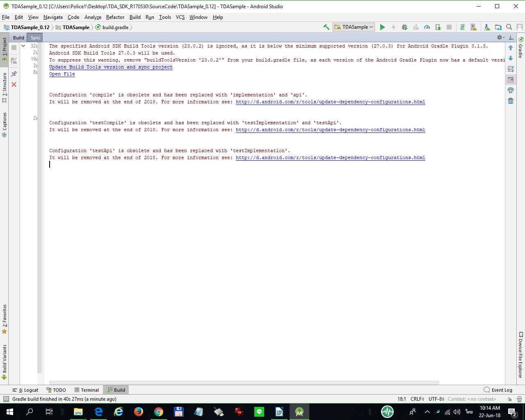Collapse the 32s build tree node
The height and width of the screenshot is (420, 525).
tap(23, 46)
